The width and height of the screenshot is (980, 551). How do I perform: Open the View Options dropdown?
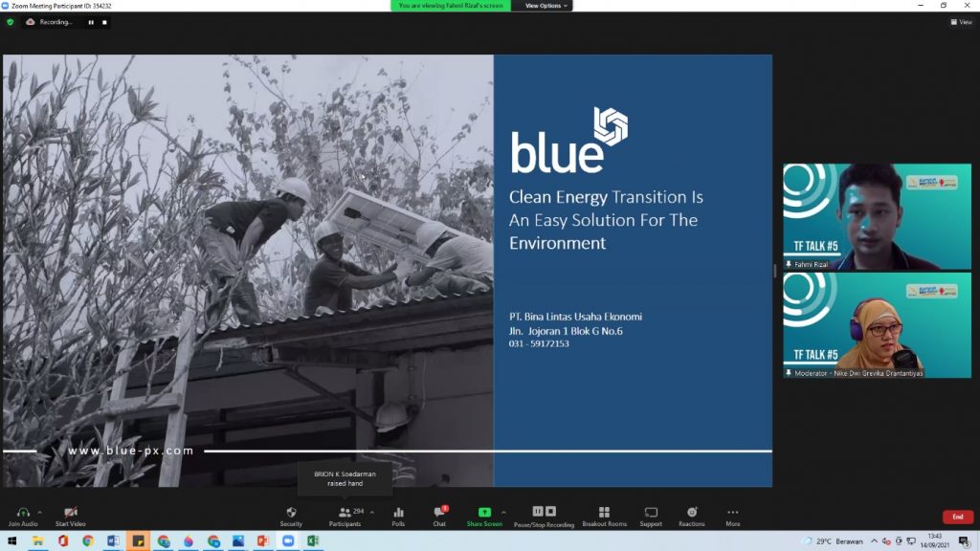point(546,6)
